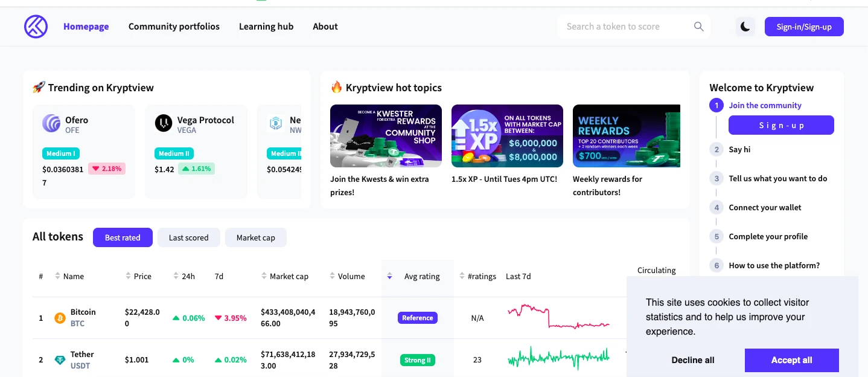Click the 'Say hi' onboarding step
Screen dimensions: 868x377
tap(739, 149)
